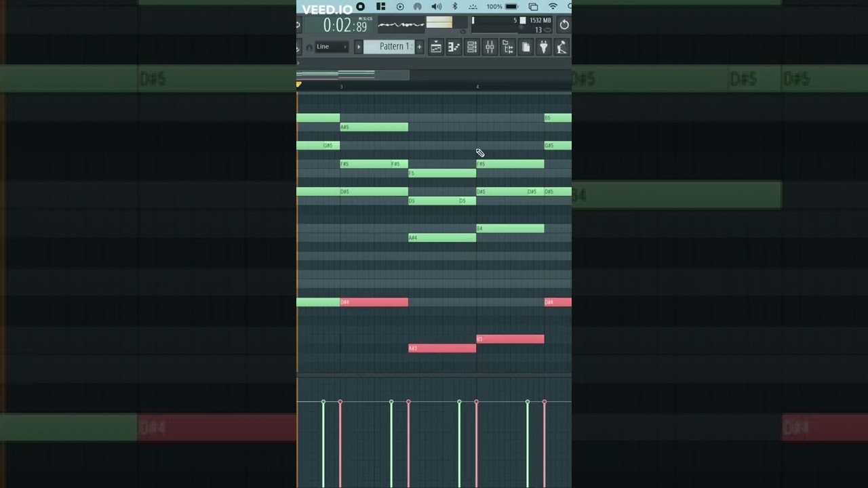This screenshot has height=488, width=868.
Task: Select the red A#3 note
Action: tap(442, 348)
